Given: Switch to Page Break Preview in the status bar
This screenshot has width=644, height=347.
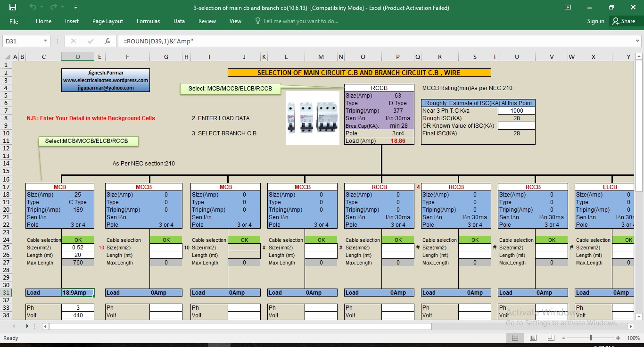Looking at the screenshot, I should [551, 338].
